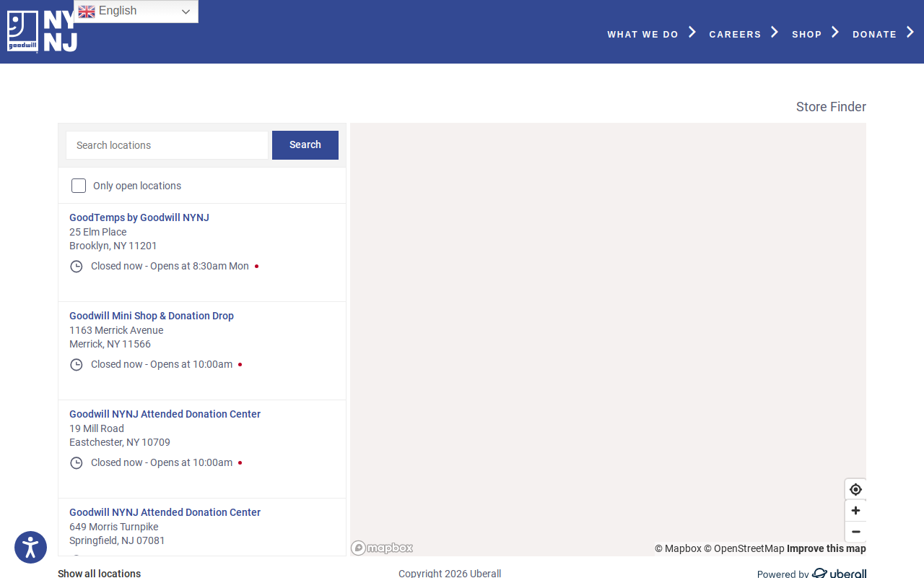The image size is (924, 578).
Task: Open the © Mapbox attribution link
Action: pos(678,548)
